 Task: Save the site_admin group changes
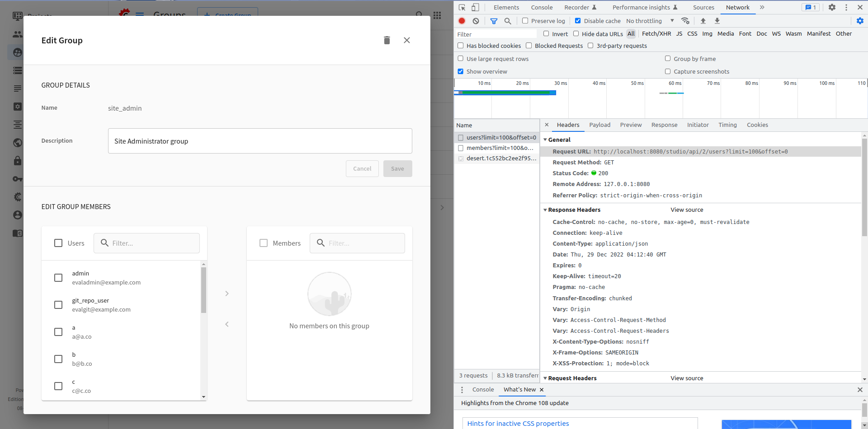pos(397,168)
